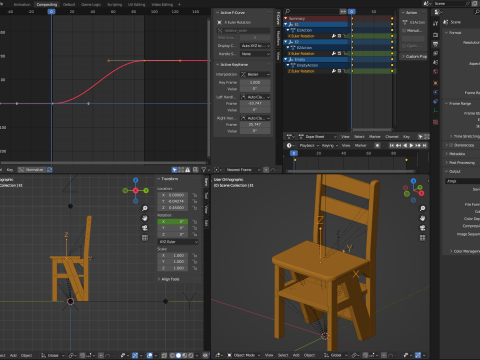Open Marker menu in Dope Sheet header
The image size is (480, 360).
[x=375, y=136]
